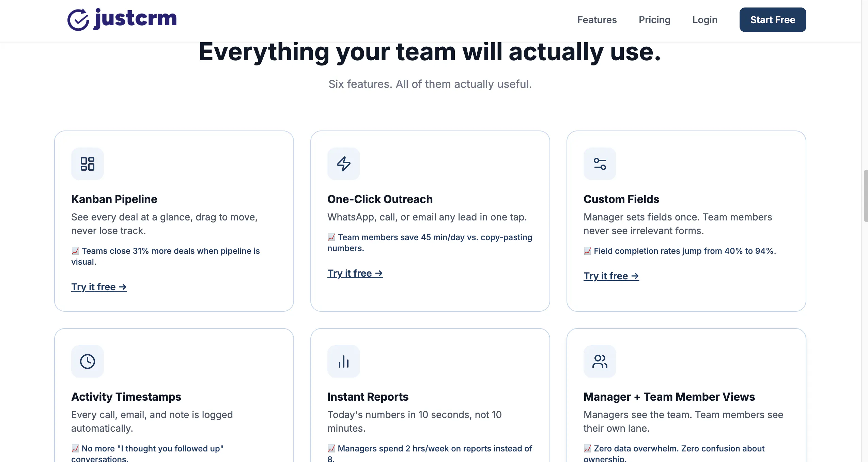Image resolution: width=868 pixels, height=462 pixels.
Task: Click the chart emoji beside 'Zero data overwhelm'
Action: click(588, 449)
